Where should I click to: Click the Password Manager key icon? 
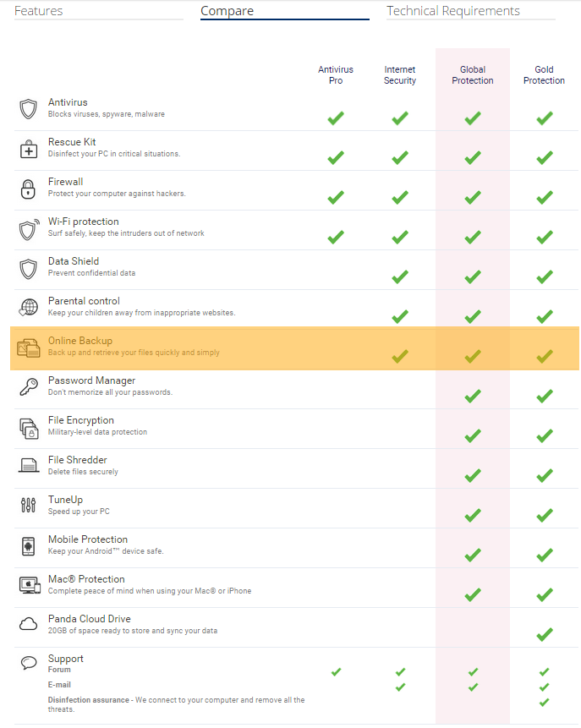(x=29, y=386)
